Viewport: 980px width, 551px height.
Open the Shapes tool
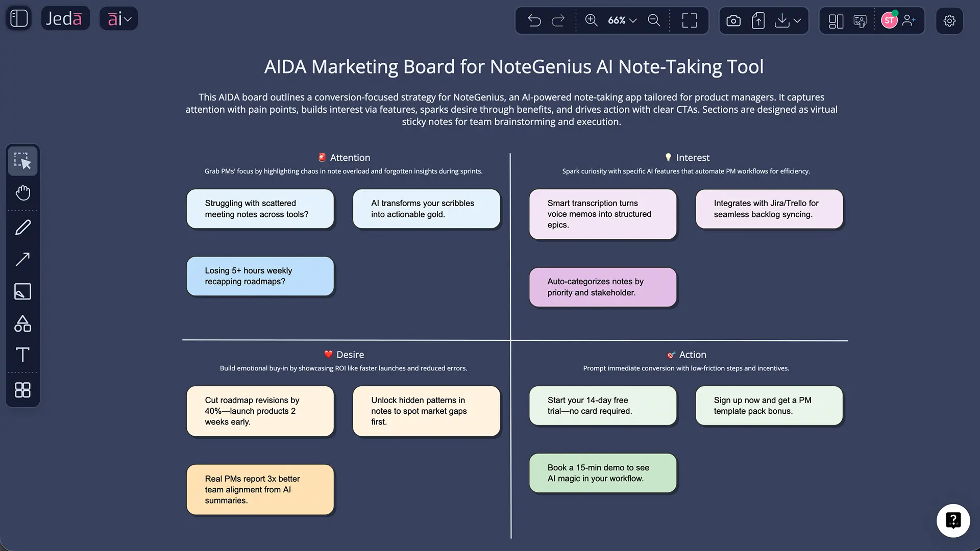pyautogui.click(x=22, y=323)
